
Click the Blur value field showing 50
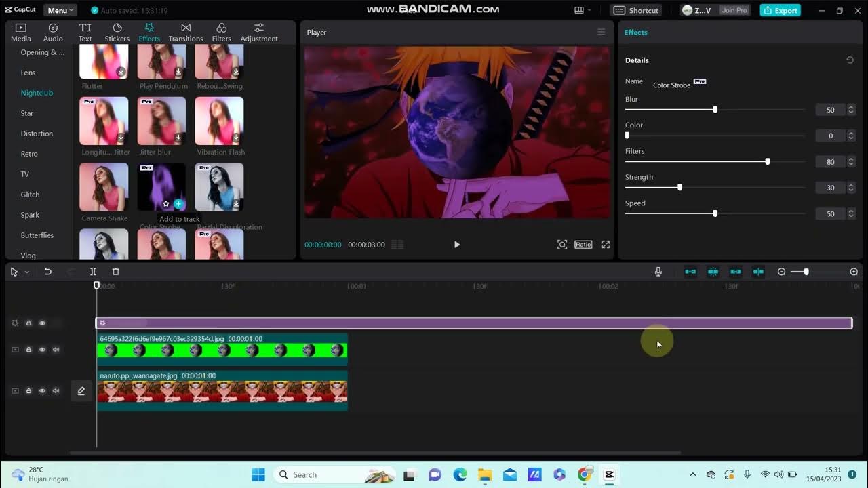tap(831, 110)
